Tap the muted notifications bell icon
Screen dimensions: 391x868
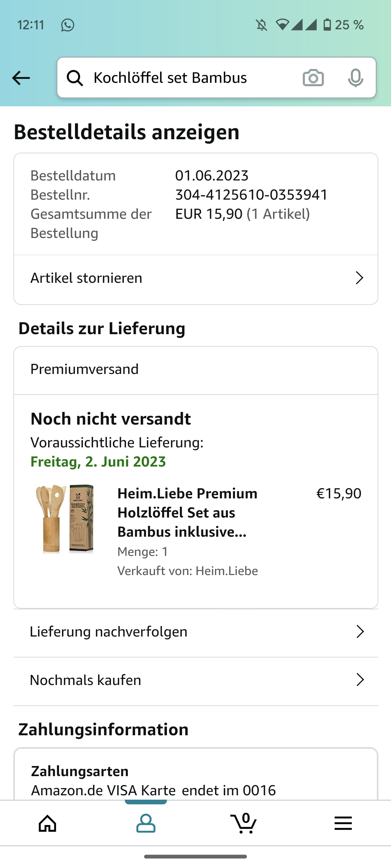(261, 25)
